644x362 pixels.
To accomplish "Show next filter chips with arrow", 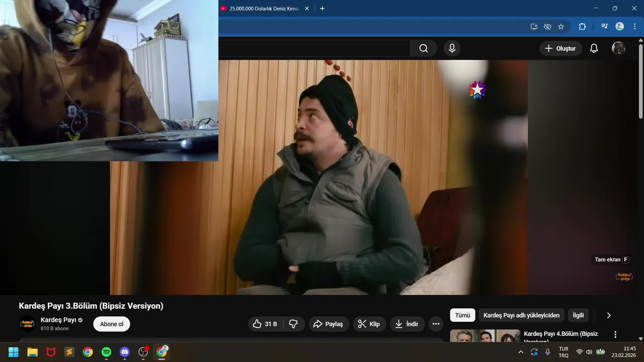I will (x=609, y=315).
